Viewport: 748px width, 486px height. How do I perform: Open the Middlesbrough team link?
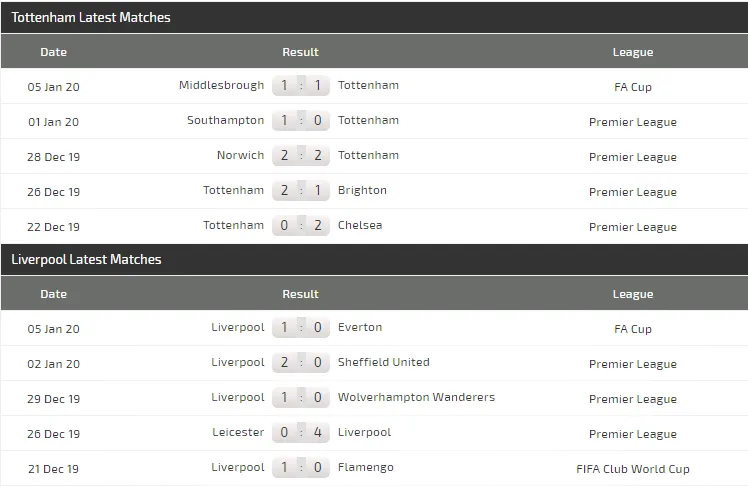tap(221, 86)
